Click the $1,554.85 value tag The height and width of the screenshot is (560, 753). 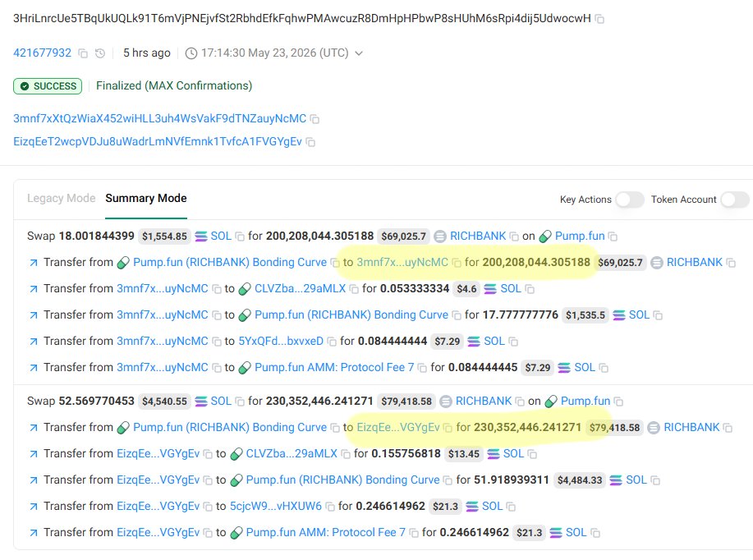point(164,236)
